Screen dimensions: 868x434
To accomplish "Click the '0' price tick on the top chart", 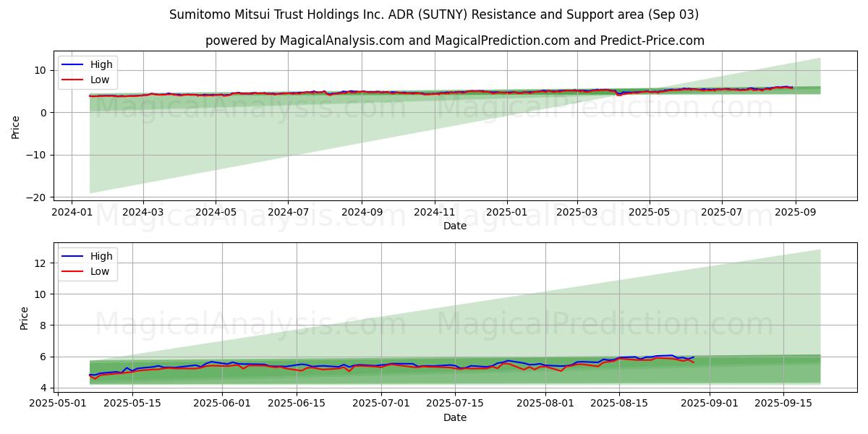I will 45,113.
